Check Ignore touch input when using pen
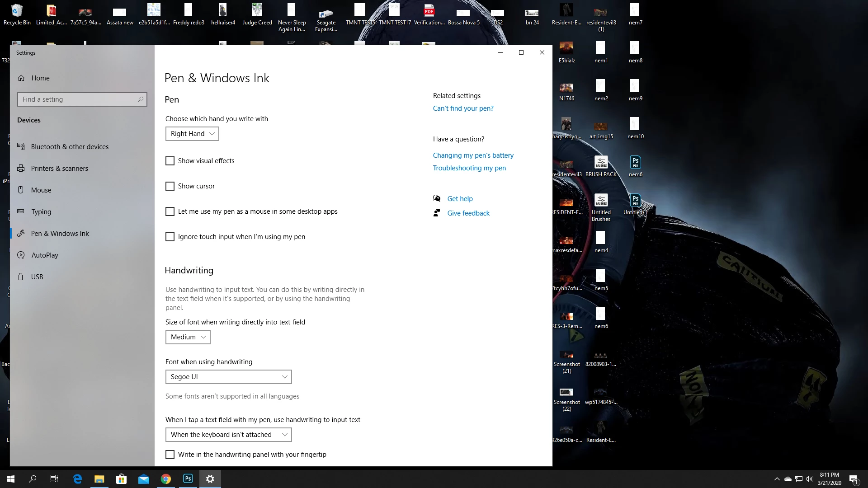This screenshot has width=868, height=488. pyautogui.click(x=170, y=237)
